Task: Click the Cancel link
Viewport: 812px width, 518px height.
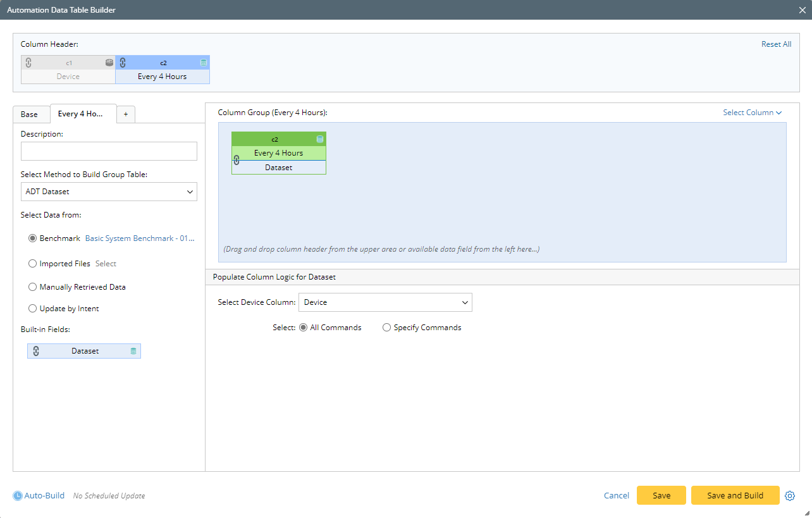Action: click(x=617, y=496)
